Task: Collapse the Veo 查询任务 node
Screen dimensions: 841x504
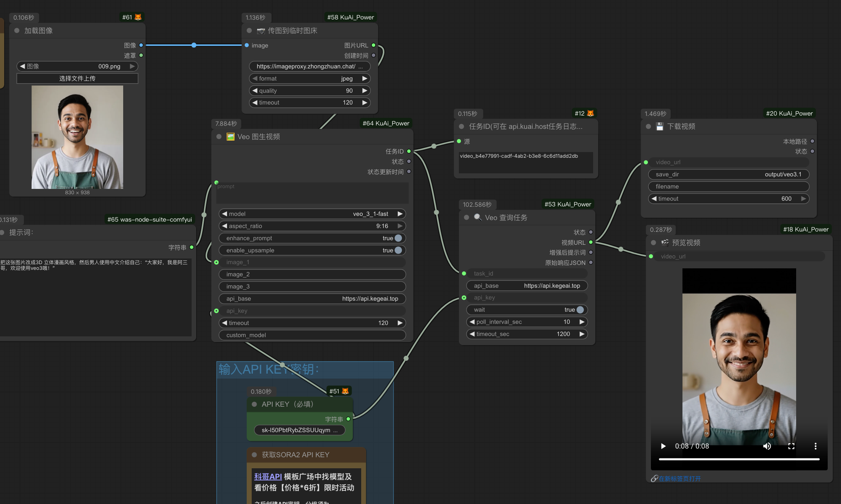Action: point(467,218)
